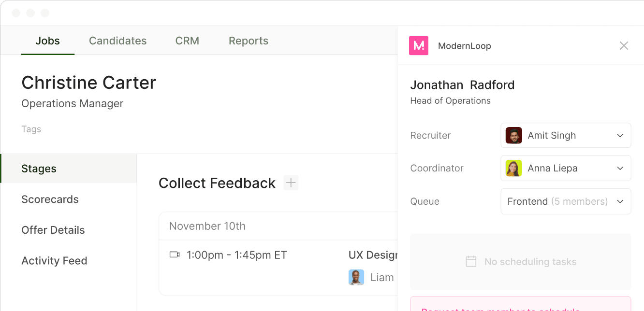Open the Reports tab

[249, 41]
